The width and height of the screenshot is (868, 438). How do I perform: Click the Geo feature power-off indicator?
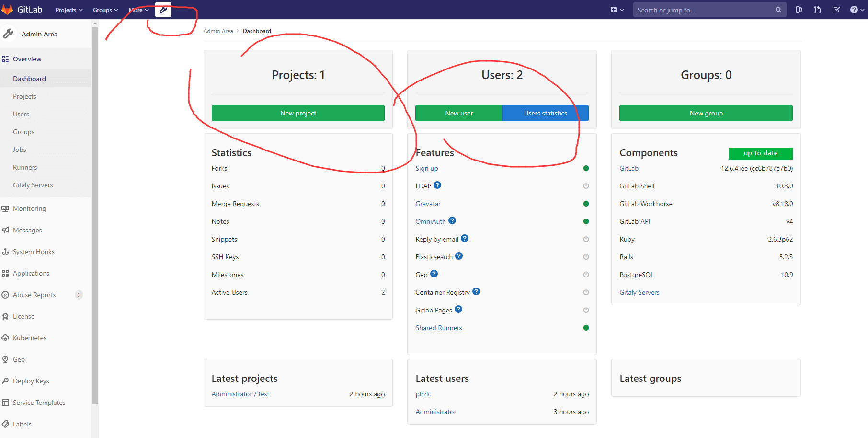pyautogui.click(x=586, y=275)
